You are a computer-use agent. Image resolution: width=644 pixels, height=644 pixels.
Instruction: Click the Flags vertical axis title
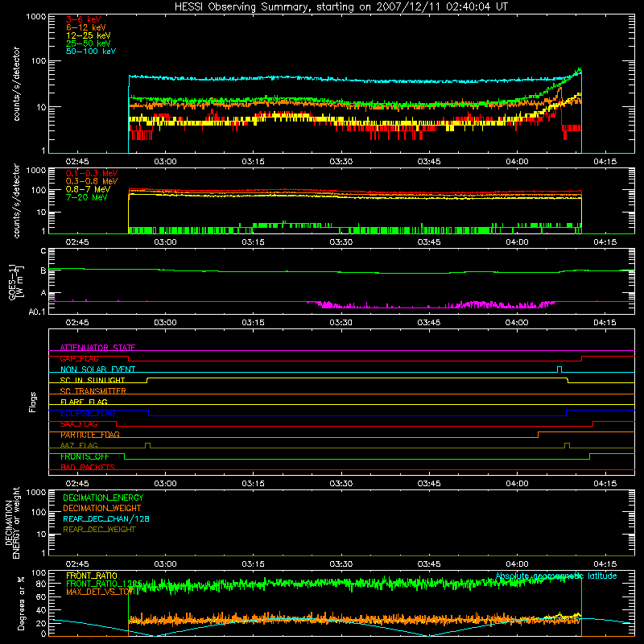pyautogui.click(x=33, y=402)
